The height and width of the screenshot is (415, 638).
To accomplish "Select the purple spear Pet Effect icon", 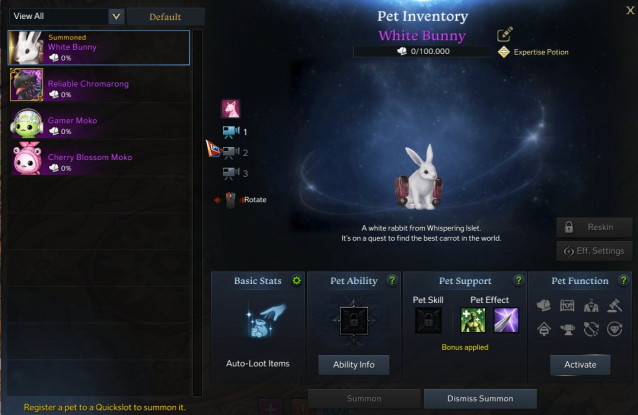I will tap(506, 320).
